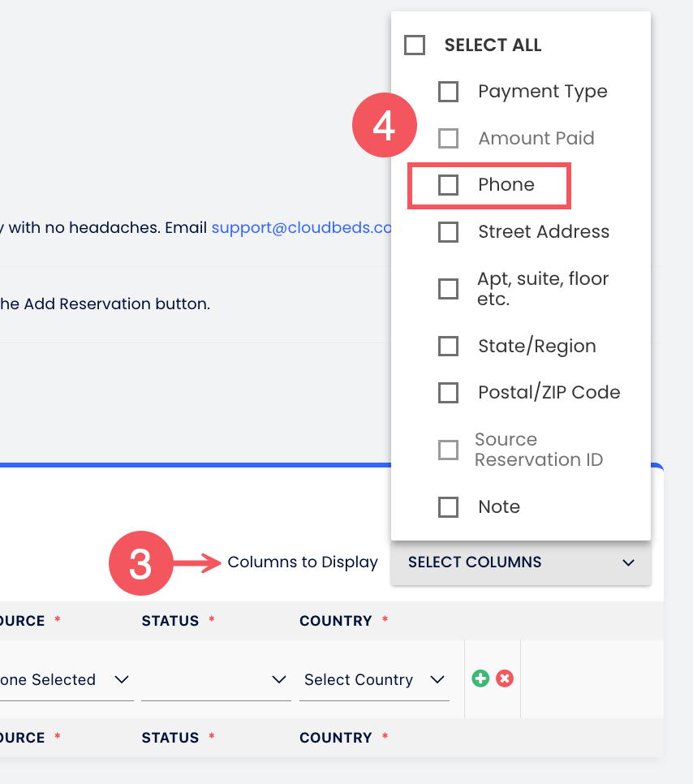Enable the Postal/ZIP Code checkbox
Image resolution: width=693 pixels, height=784 pixels.
tap(448, 393)
